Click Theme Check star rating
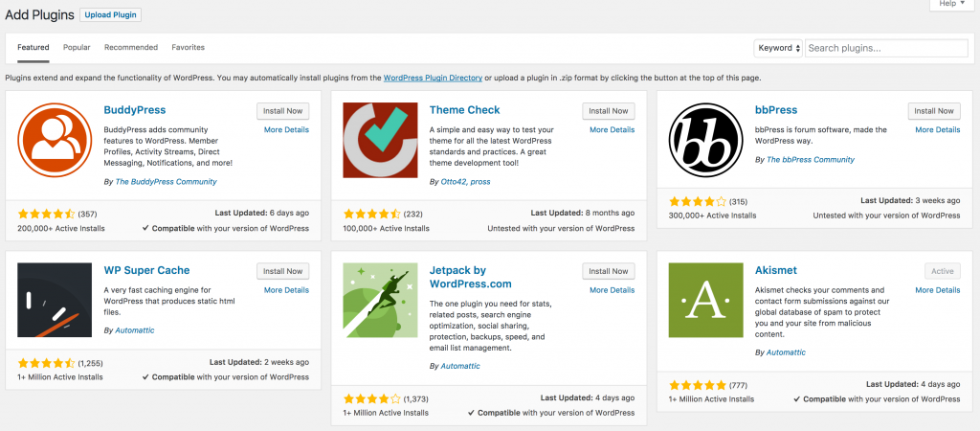This screenshot has width=980, height=431. point(372,214)
